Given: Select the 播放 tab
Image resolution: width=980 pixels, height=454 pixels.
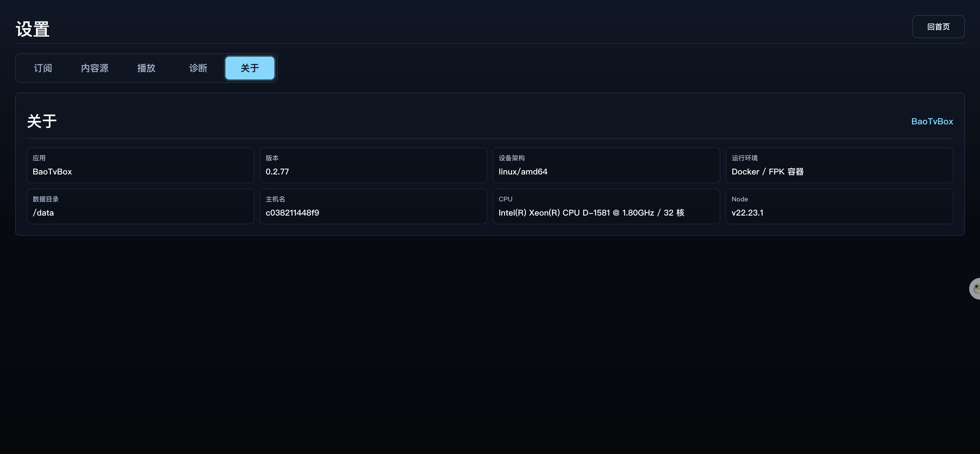Looking at the screenshot, I should [146, 68].
